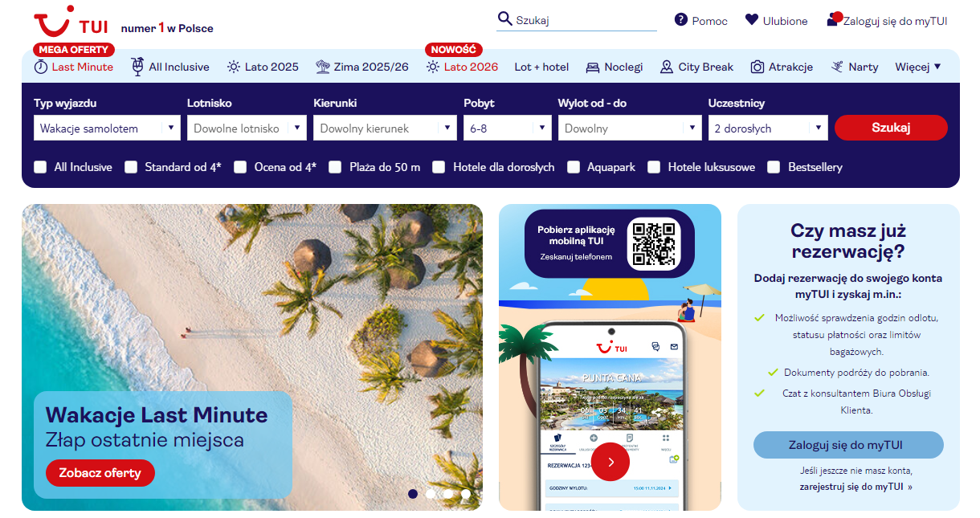Click the blue Zaloguj się do myTUI button

click(x=848, y=445)
